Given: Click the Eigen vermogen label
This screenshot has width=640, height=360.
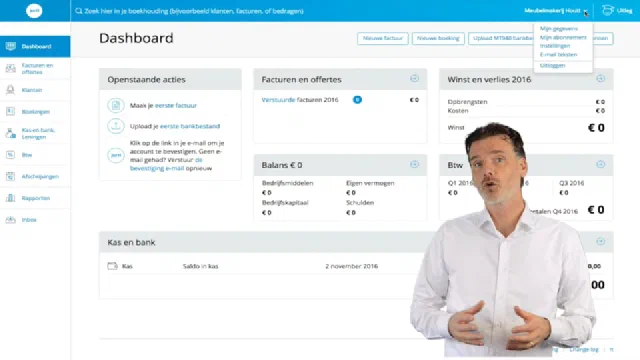Looking at the screenshot, I should tap(370, 183).
